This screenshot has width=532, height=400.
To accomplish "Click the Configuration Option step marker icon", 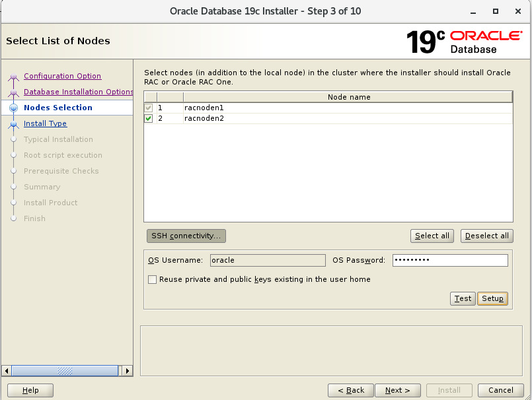I will (x=14, y=77).
